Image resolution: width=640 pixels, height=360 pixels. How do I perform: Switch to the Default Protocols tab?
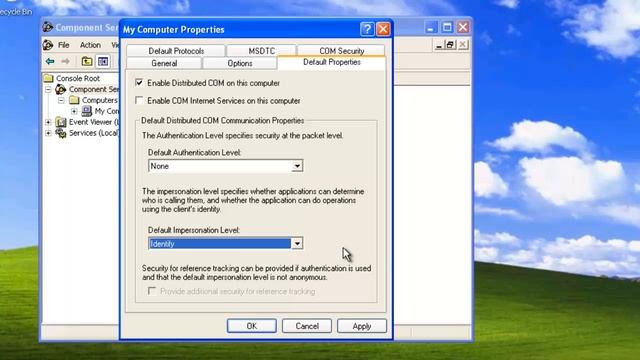pyautogui.click(x=176, y=51)
